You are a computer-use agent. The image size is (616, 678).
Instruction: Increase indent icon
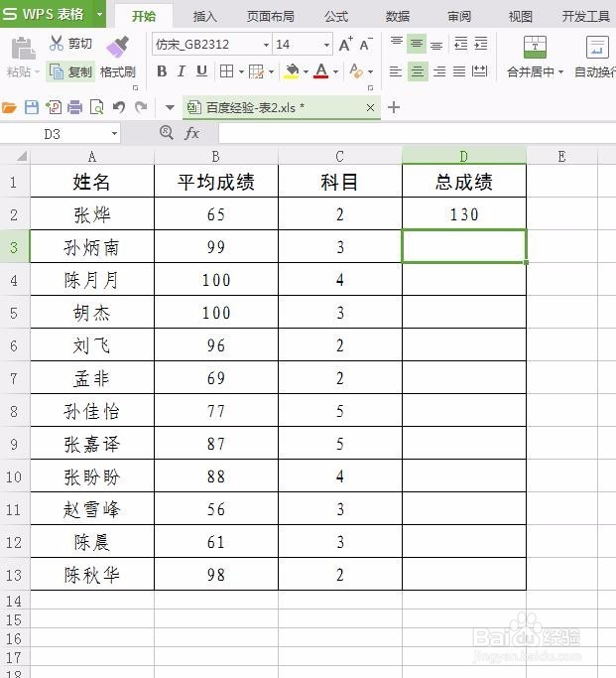point(481,44)
